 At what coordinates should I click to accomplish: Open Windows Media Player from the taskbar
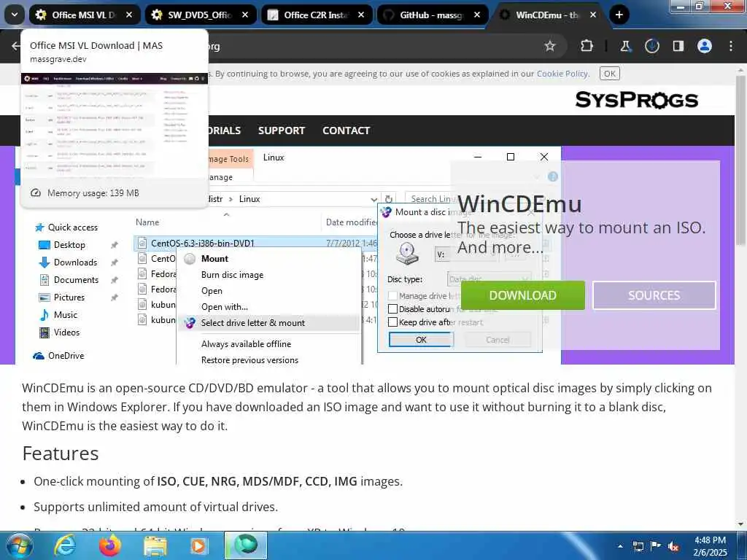(x=199, y=545)
